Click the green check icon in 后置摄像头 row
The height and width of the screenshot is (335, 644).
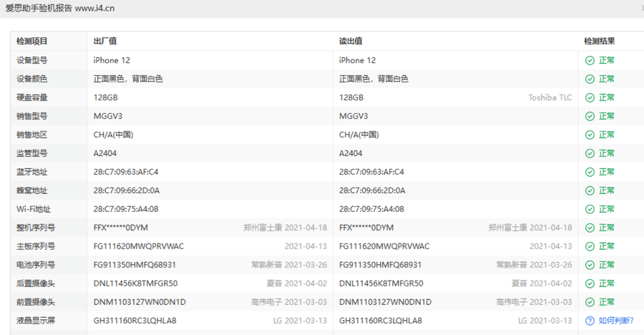coord(590,283)
